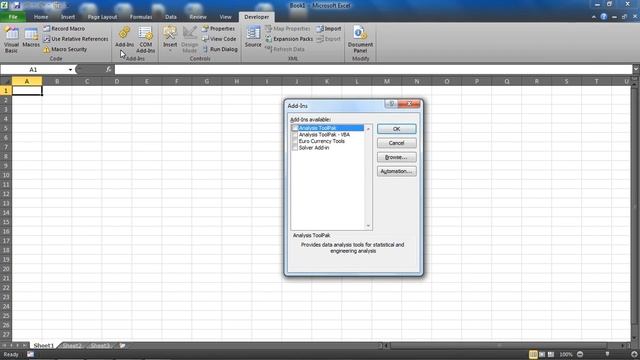Open COM Add-Ins

pyautogui.click(x=146, y=40)
